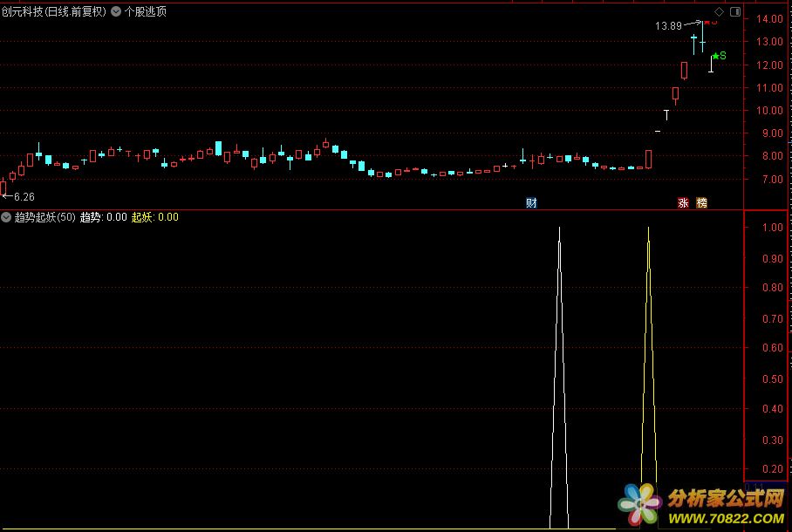Screen dimensions: 792x532
Task: Click the 10.00 price axis label
Action: [769, 111]
